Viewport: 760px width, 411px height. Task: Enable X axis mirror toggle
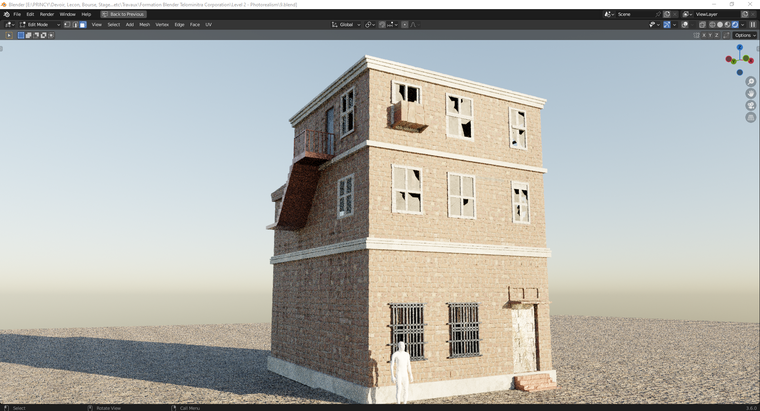coord(704,35)
